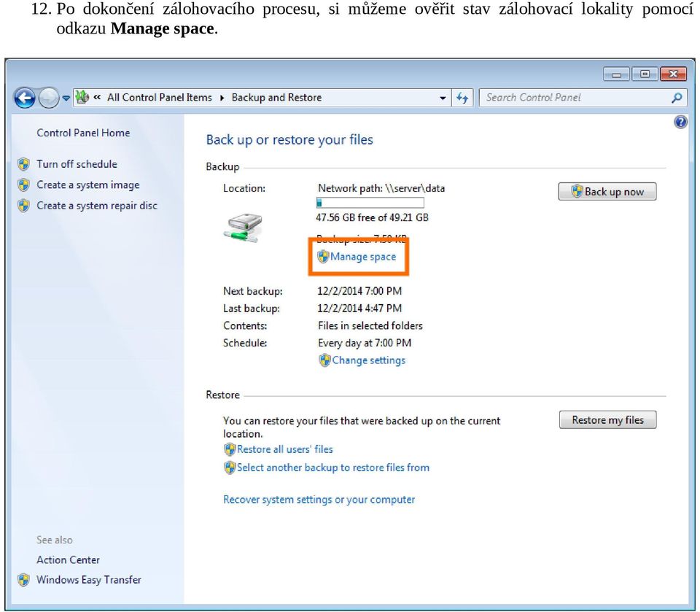Click the magnifier search icon
This screenshot has height=612, width=700.
pyautogui.click(x=677, y=98)
